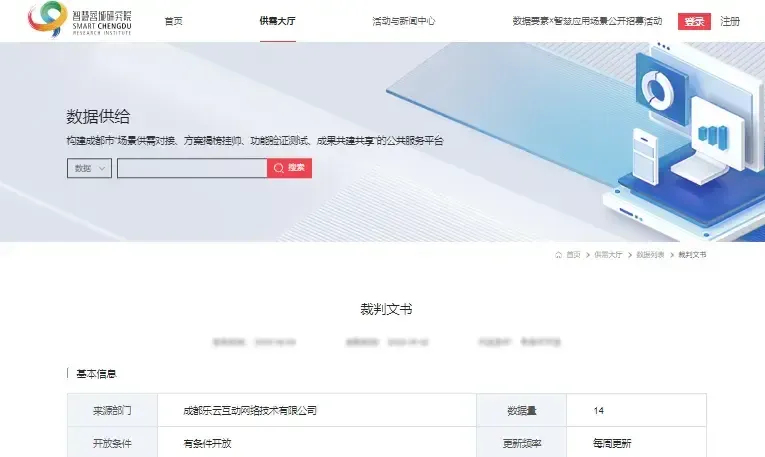
Task: Click the 裁判文书 breadcrumb entry
Action: point(692,255)
